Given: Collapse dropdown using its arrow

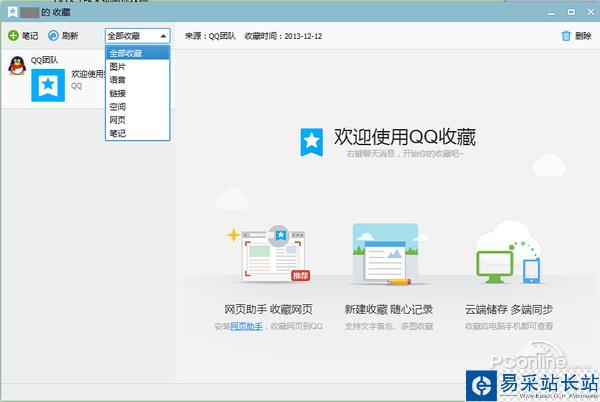Looking at the screenshot, I should [163, 36].
